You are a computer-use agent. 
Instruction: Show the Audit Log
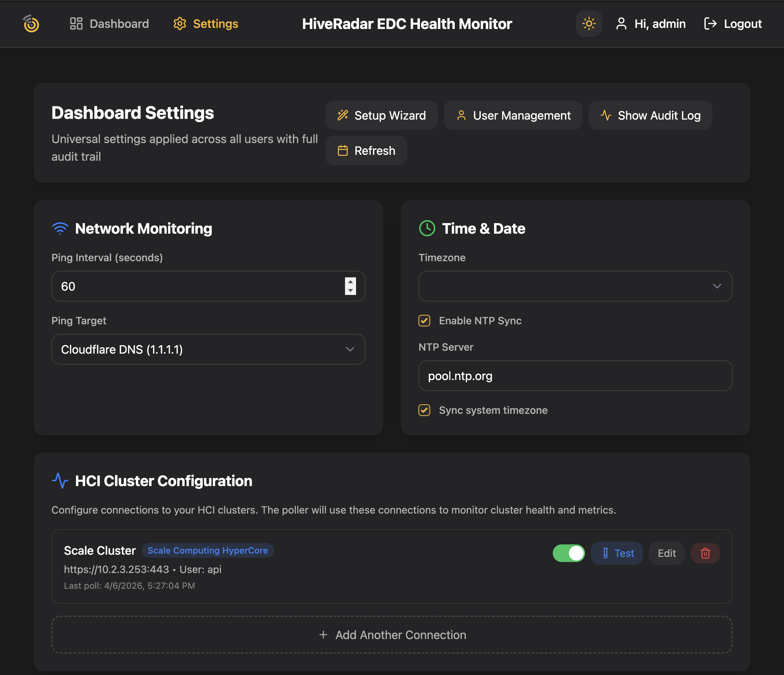pyautogui.click(x=650, y=115)
